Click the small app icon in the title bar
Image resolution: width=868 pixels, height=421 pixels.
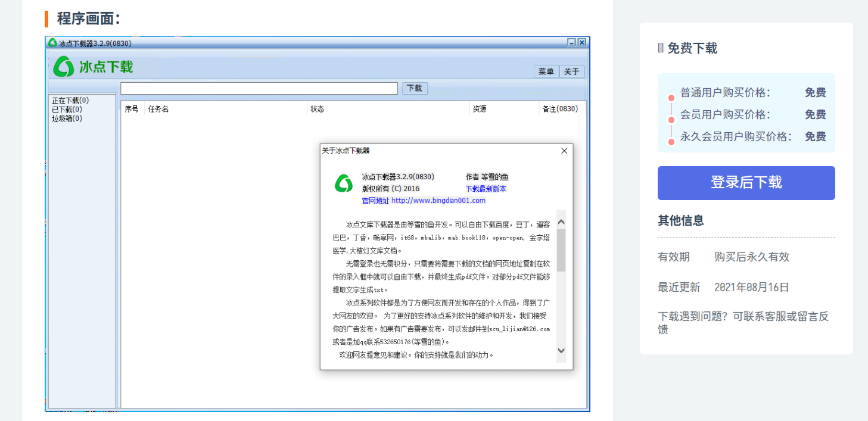(52, 43)
